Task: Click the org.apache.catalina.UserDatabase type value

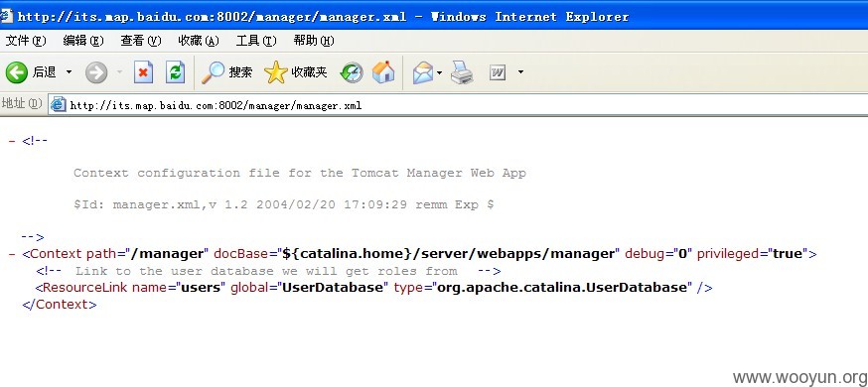Action: pyautogui.click(x=561, y=288)
